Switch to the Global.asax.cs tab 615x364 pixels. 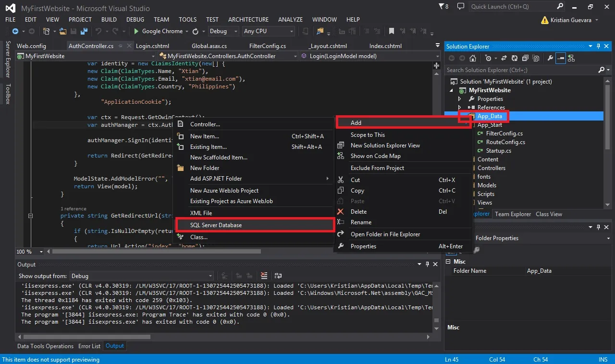pyautogui.click(x=209, y=46)
